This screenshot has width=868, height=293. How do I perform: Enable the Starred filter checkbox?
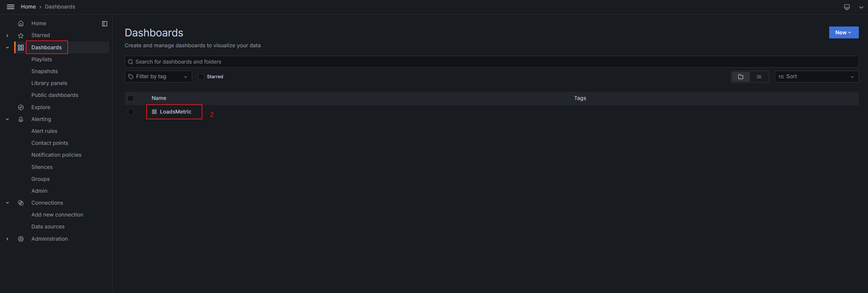201,77
